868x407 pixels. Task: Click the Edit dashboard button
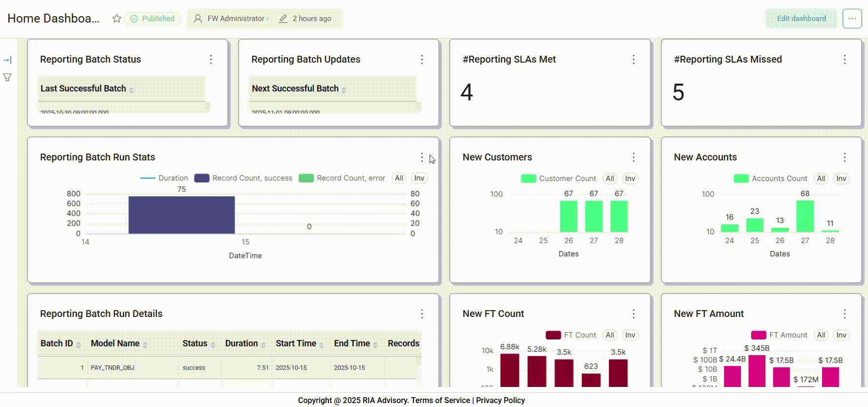point(801,19)
